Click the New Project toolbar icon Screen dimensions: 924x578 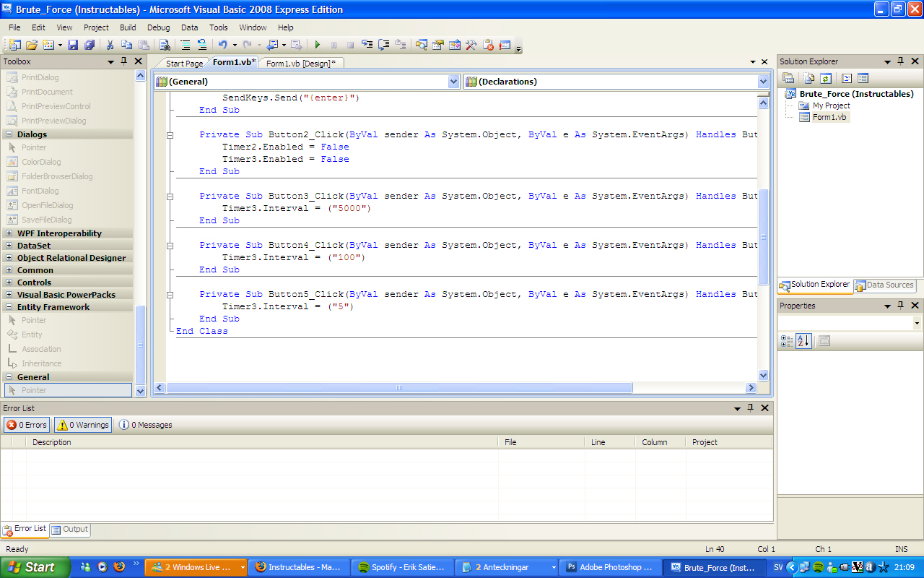click(15, 45)
